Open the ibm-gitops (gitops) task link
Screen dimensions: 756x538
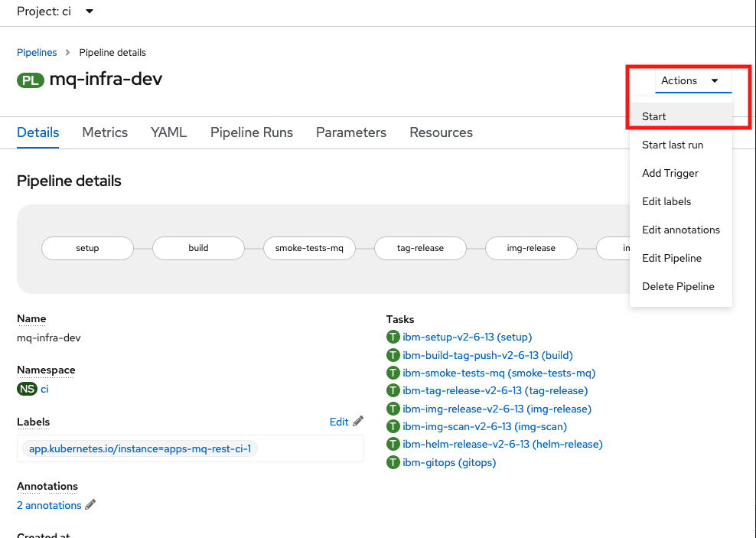[x=449, y=462]
